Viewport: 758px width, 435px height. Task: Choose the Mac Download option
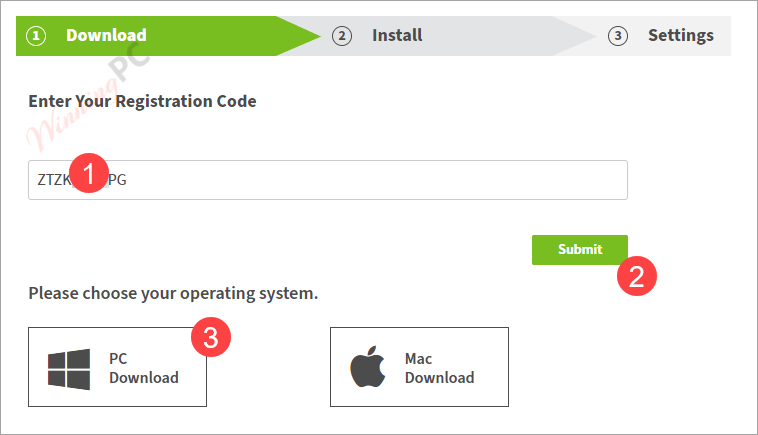click(419, 367)
